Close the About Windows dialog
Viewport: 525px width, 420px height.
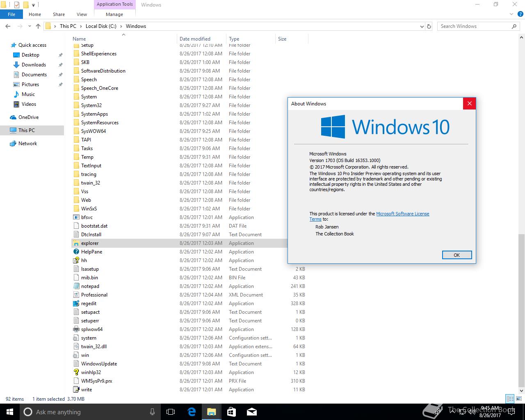click(x=469, y=104)
